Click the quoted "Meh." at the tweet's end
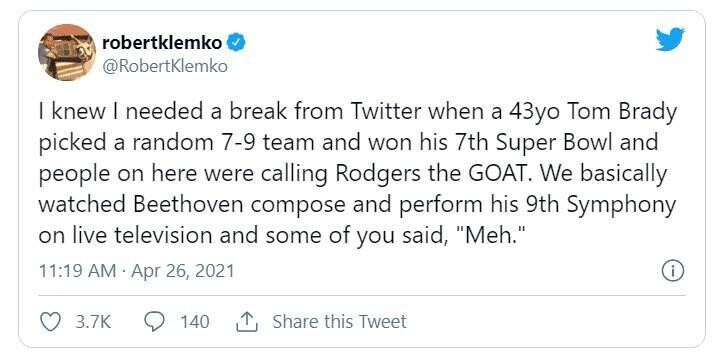Viewport: 721px width, 362px height. coord(495,235)
